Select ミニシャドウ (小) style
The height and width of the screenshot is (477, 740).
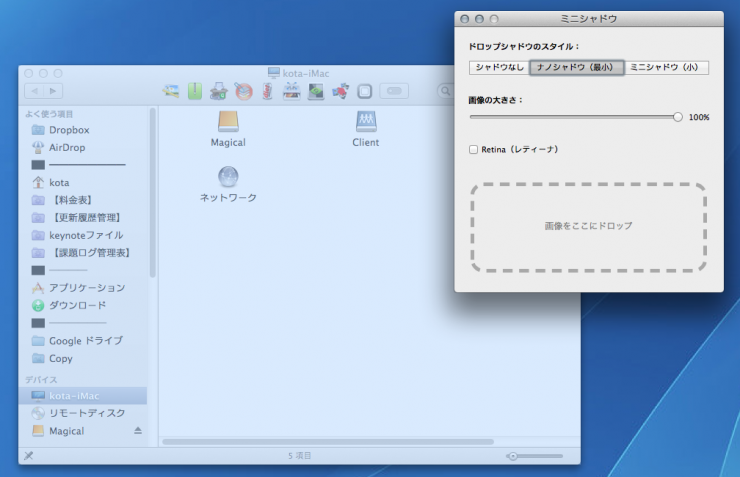tap(666, 67)
